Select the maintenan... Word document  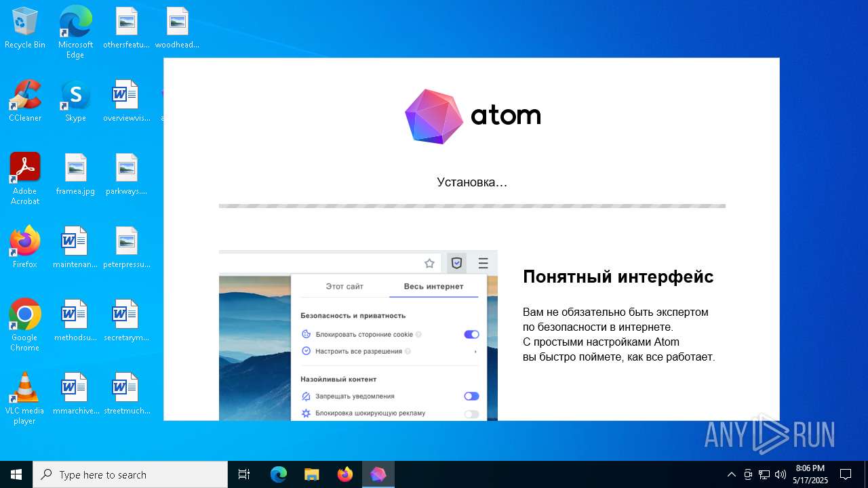click(75, 248)
